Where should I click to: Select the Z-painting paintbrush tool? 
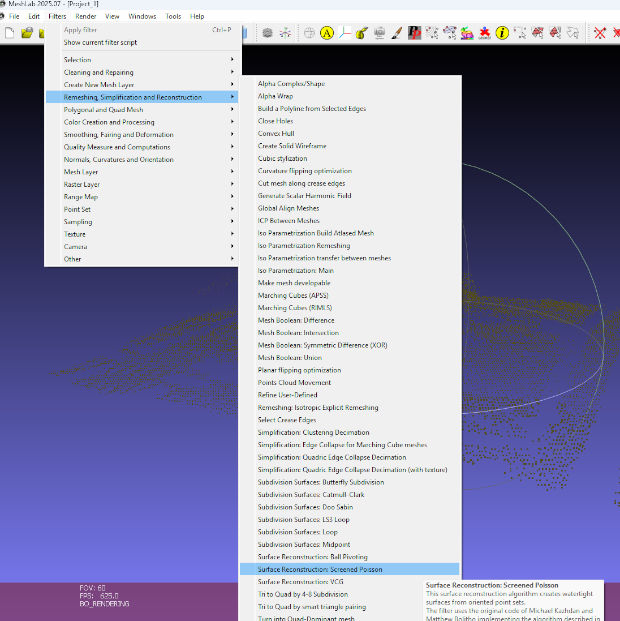[397, 33]
